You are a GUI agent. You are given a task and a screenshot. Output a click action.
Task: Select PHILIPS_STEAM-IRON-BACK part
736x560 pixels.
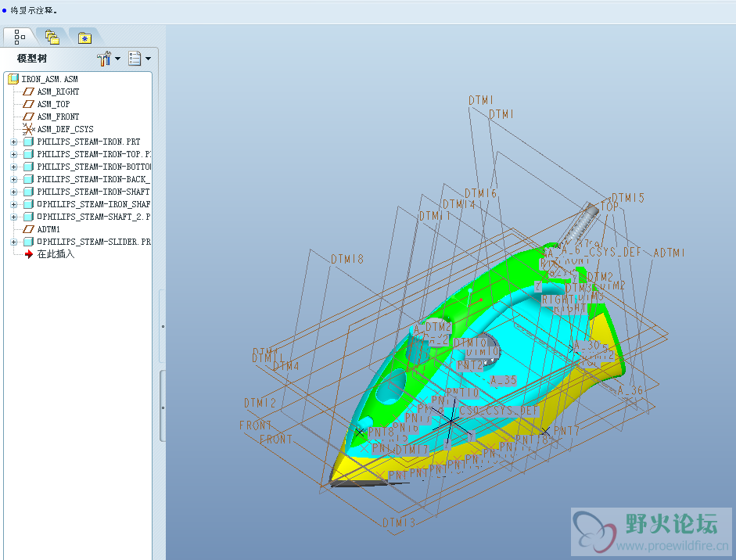pos(94,179)
